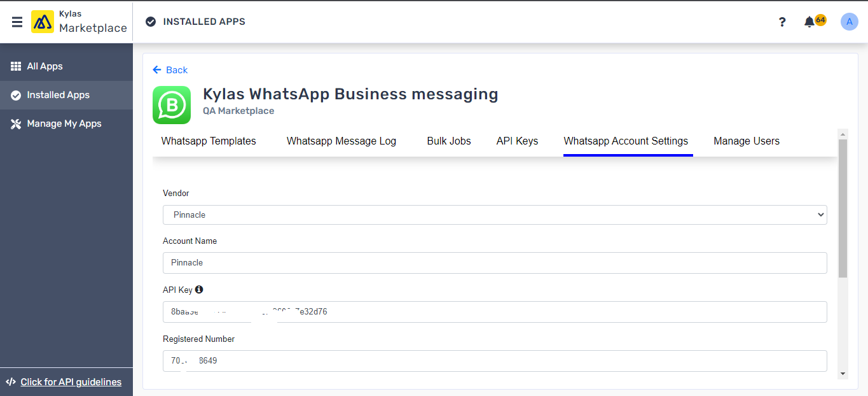
Task: Click the vertical scrollbar thumb
Action: (x=843, y=208)
